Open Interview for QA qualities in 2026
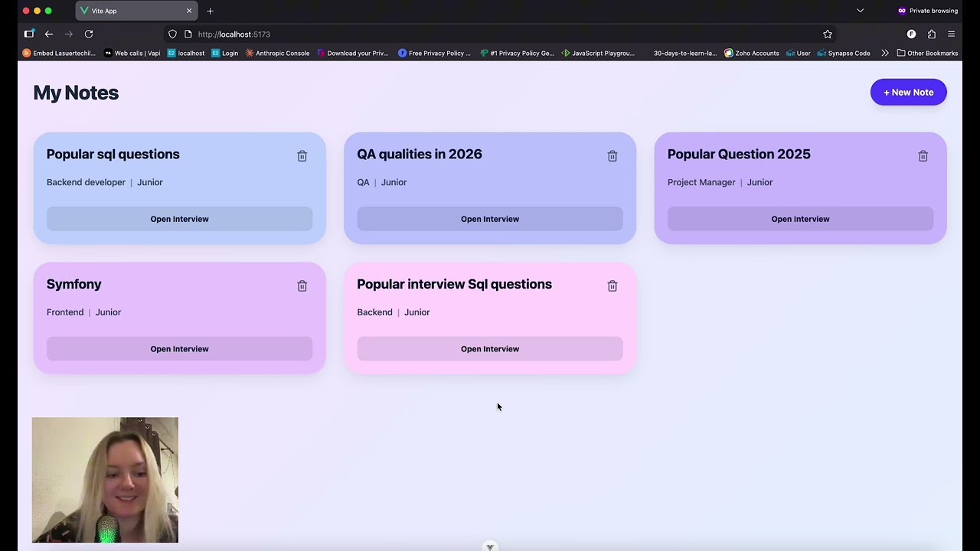The image size is (980, 551). (490, 219)
